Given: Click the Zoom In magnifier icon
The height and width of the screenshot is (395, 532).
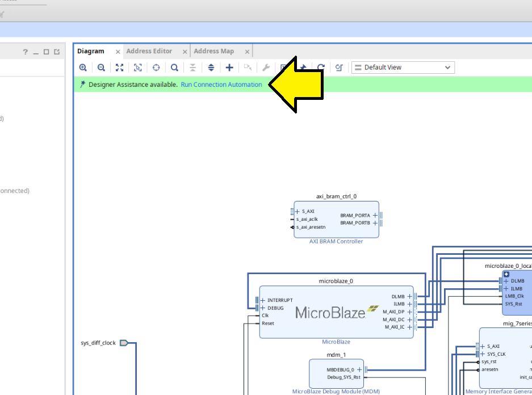Looking at the screenshot, I should [83, 68].
